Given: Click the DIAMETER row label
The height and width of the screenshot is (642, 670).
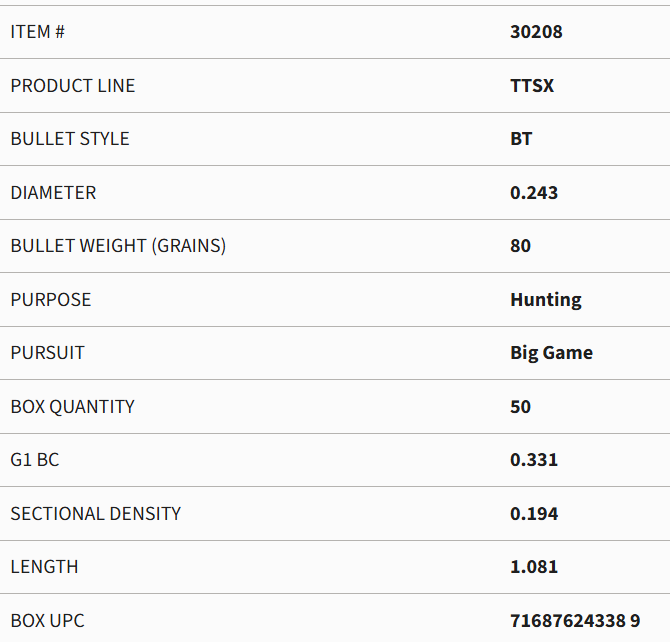Looking at the screenshot, I should [53, 193].
